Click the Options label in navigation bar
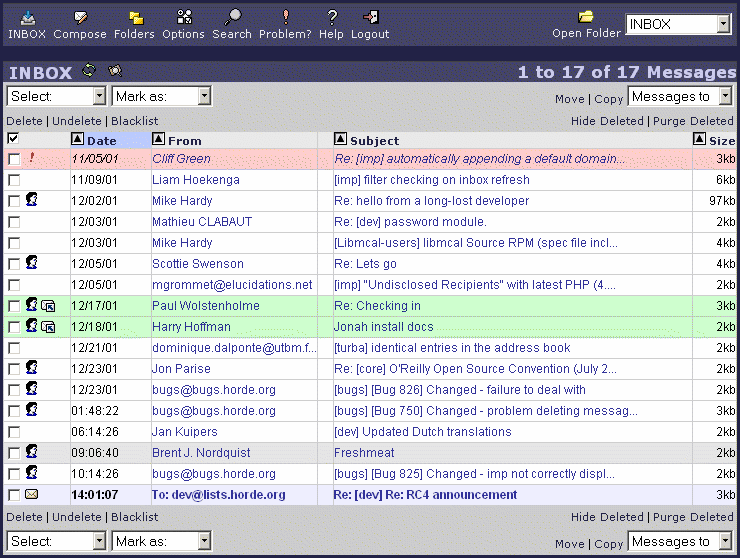The width and height of the screenshot is (740, 558). [183, 34]
